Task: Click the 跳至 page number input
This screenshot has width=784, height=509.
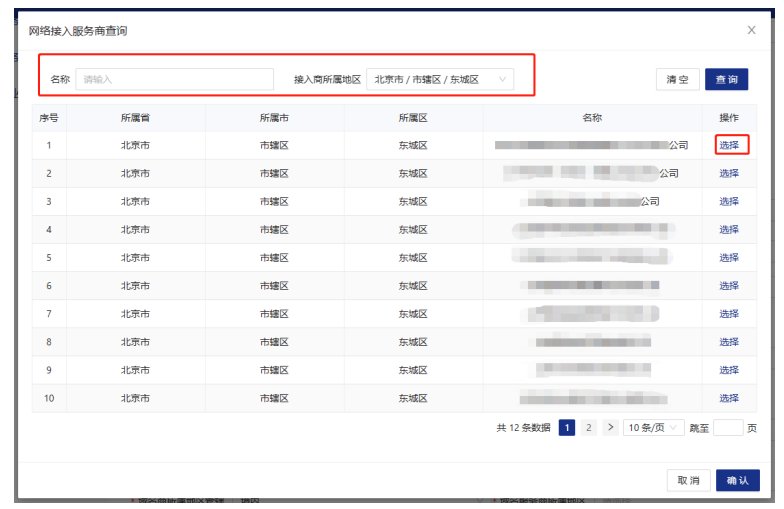Action: (728, 428)
